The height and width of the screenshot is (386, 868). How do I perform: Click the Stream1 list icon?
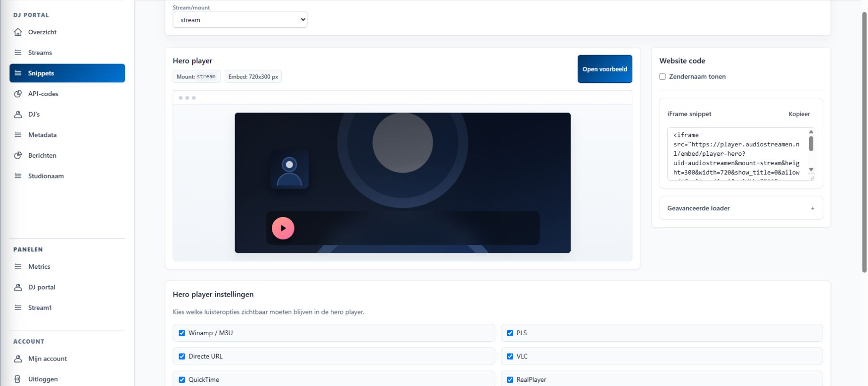[18, 307]
